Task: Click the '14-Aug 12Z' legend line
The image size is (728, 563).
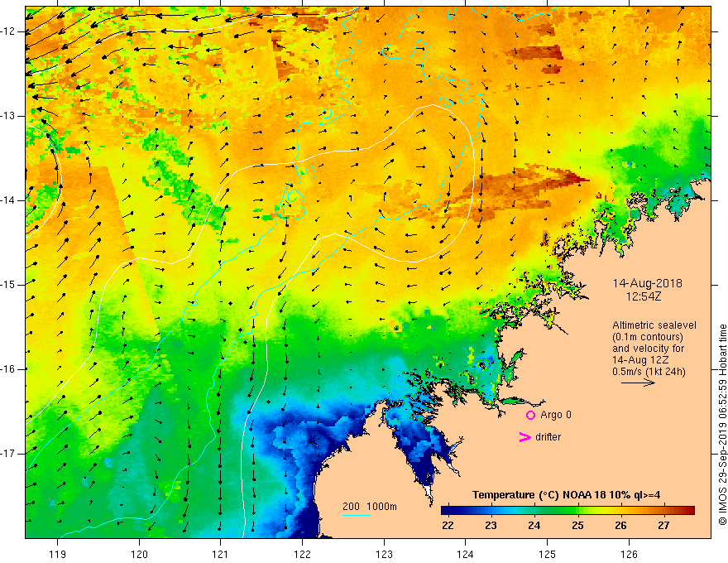Action: (640, 360)
